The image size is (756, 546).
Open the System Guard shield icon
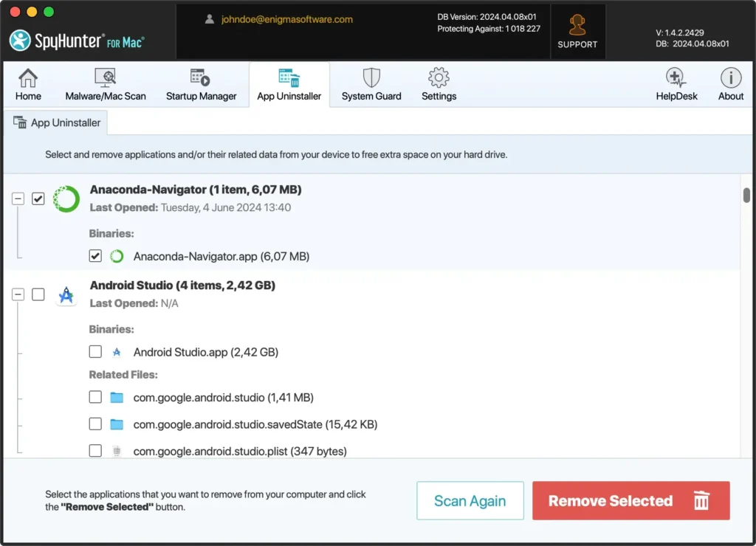tap(371, 77)
